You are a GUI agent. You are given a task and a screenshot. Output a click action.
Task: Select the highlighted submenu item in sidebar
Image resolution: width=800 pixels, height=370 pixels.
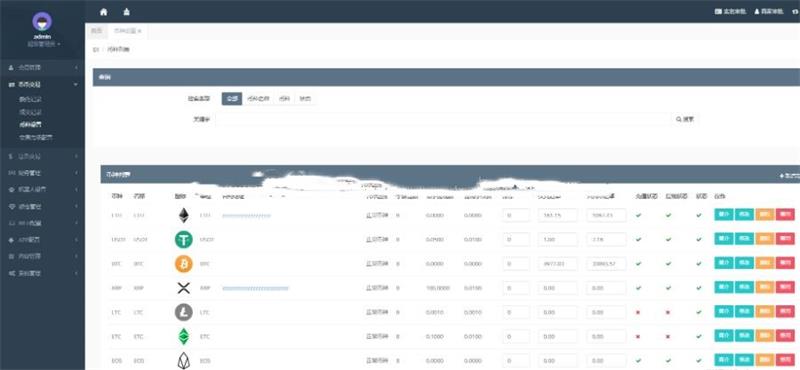tap(31, 125)
